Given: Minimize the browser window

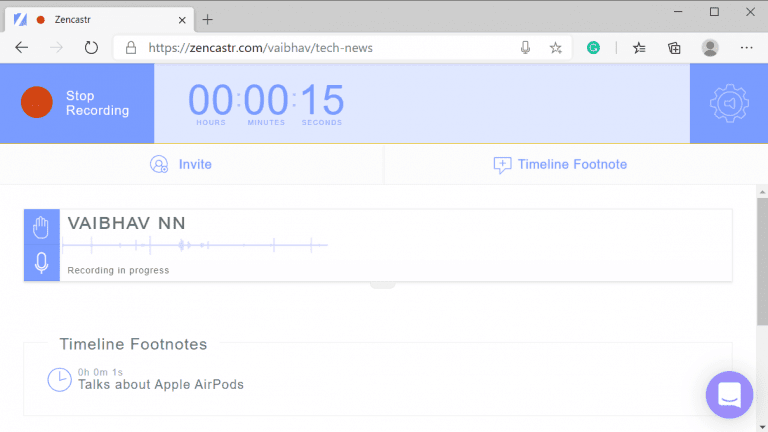Looking at the screenshot, I should [678, 12].
